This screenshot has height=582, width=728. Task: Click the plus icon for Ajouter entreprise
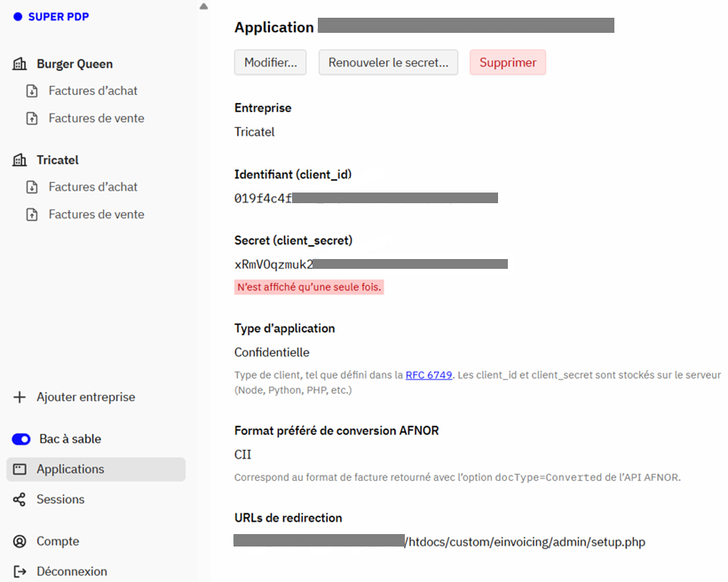20,397
